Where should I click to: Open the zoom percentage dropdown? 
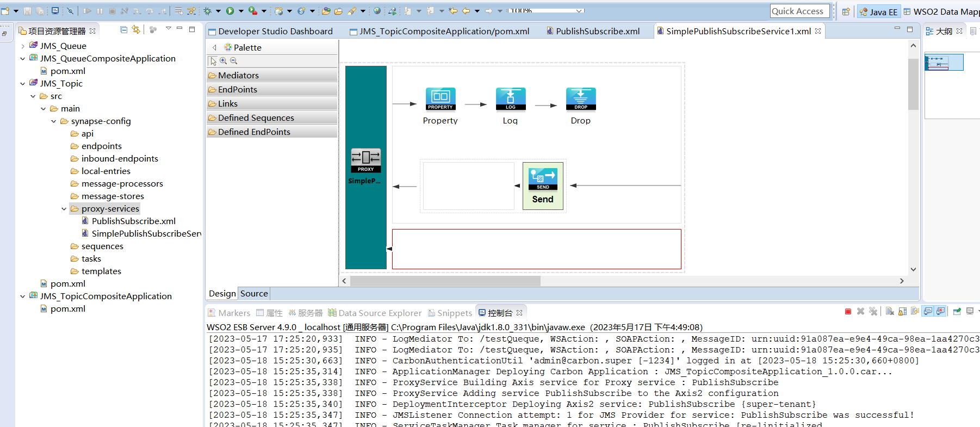coord(580,11)
